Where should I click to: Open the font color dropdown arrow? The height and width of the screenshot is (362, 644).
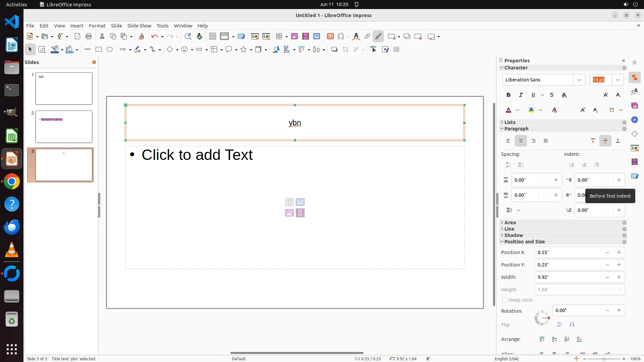(x=518, y=110)
